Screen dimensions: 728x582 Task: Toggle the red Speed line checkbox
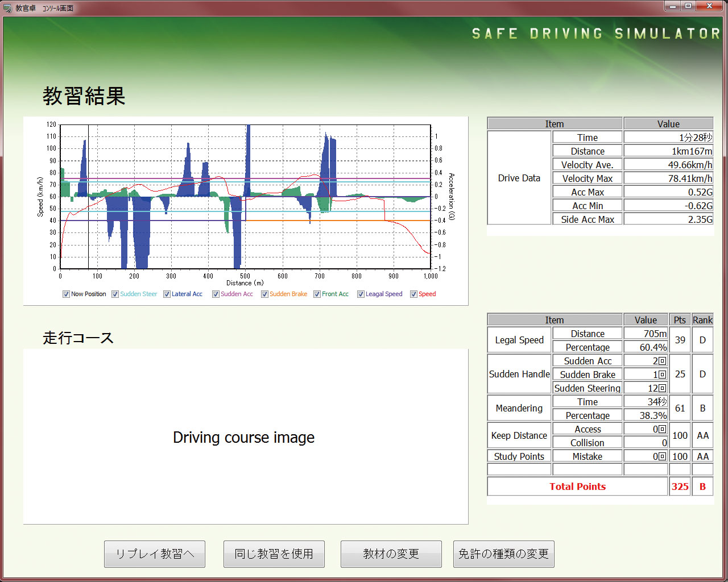pyautogui.click(x=413, y=294)
